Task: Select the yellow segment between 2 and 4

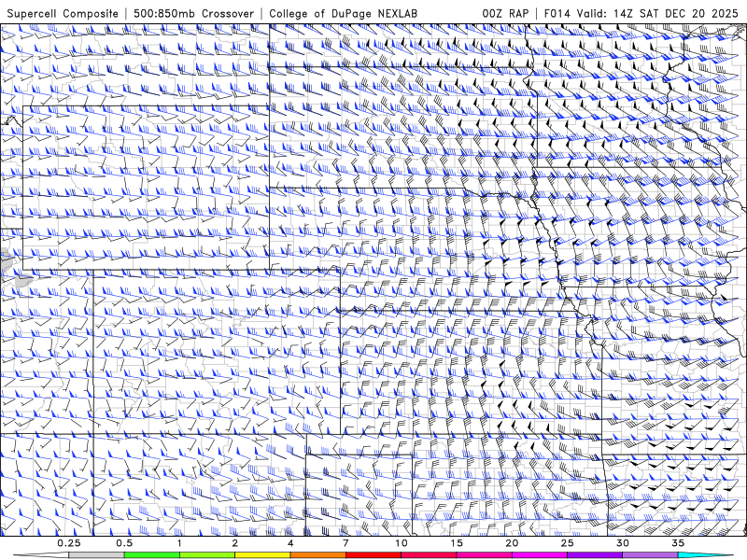Action: pyautogui.click(x=262, y=555)
